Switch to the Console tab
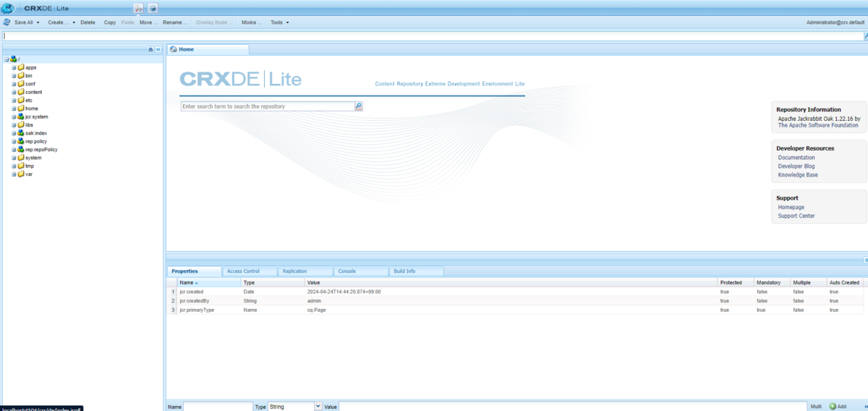This screenshot has width=868, height=411. tap(361, 271)
